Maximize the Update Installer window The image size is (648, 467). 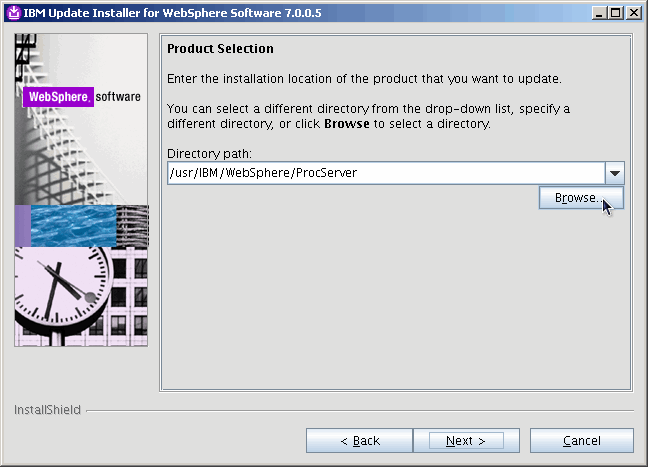coord(615,12)
